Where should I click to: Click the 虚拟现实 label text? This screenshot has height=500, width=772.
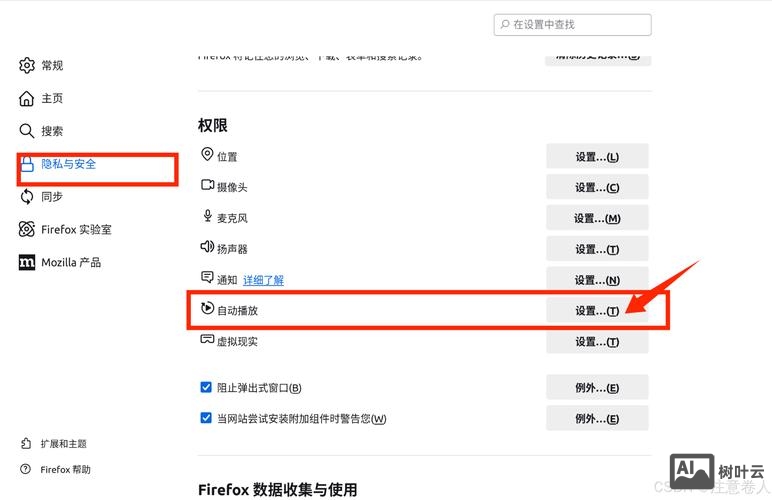[237, 342]
